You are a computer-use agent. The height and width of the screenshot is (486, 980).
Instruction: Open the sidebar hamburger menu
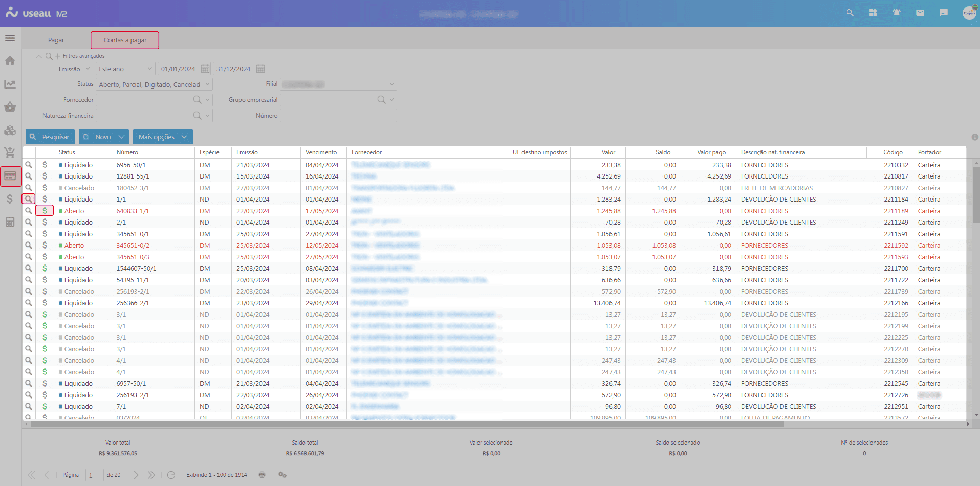[x=9, y=38]
